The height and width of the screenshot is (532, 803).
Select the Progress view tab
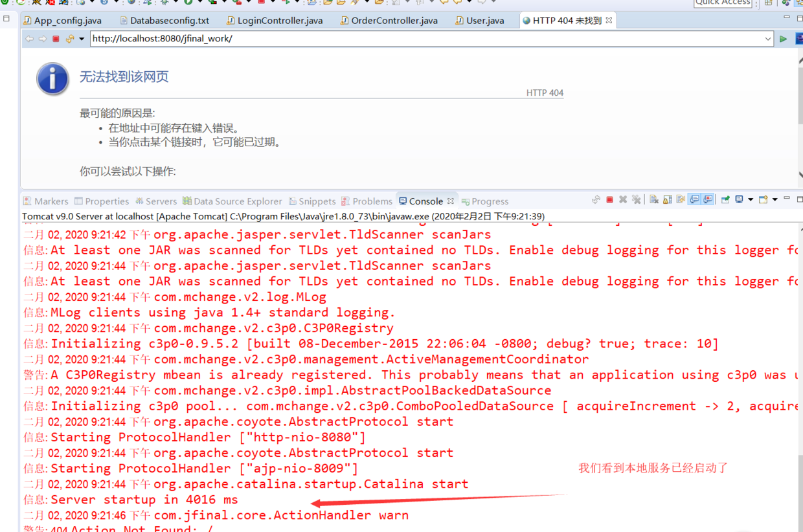(485, 201)
